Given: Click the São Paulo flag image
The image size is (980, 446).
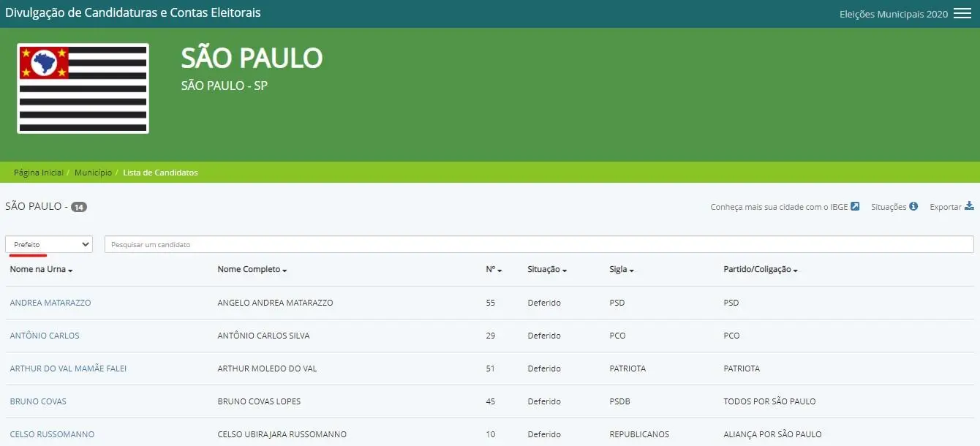Looking at the screenshot, I should click(83, 88).
